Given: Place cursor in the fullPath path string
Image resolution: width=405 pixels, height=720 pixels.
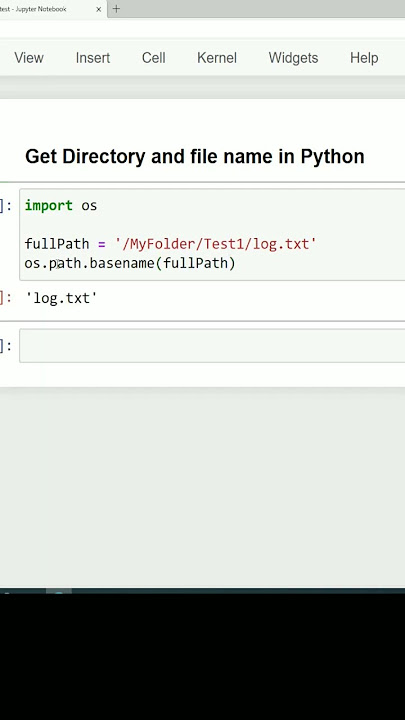Looking at the screenshot, I should (215, 244).
